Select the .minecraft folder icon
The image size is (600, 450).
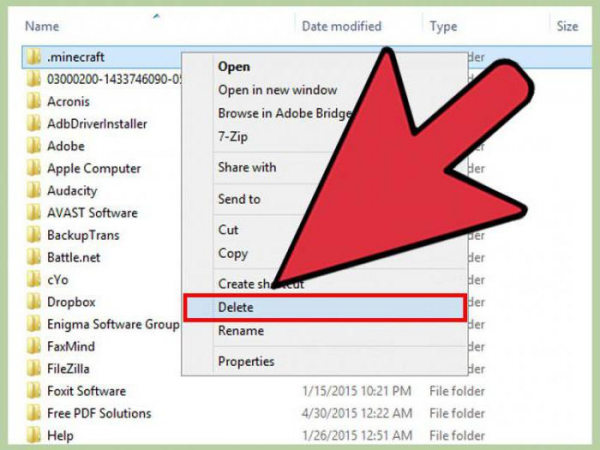coord(34,57)
